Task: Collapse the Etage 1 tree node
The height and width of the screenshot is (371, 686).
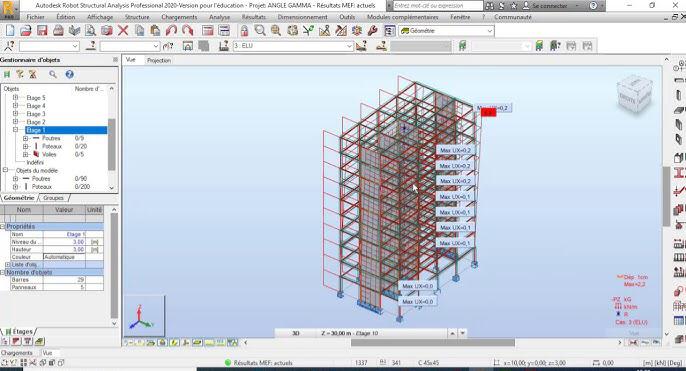Action: coord(15,130)
